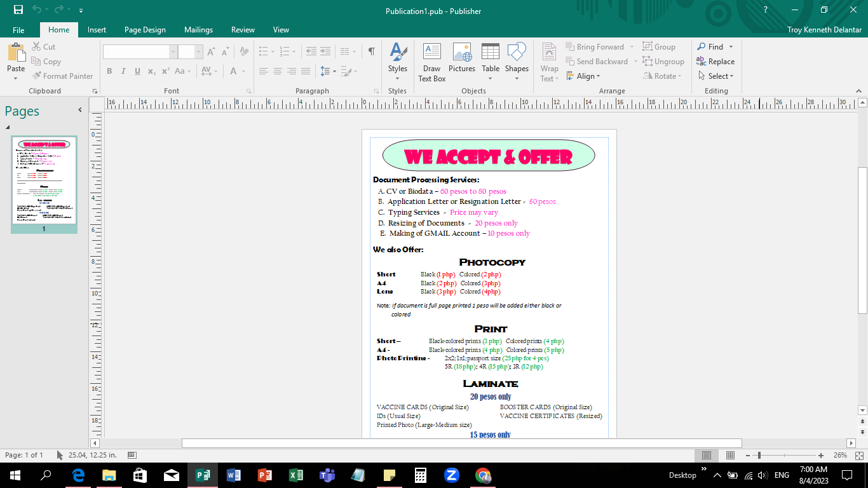
Task: Open Publisher Help question mark
Action: (766, 10)
